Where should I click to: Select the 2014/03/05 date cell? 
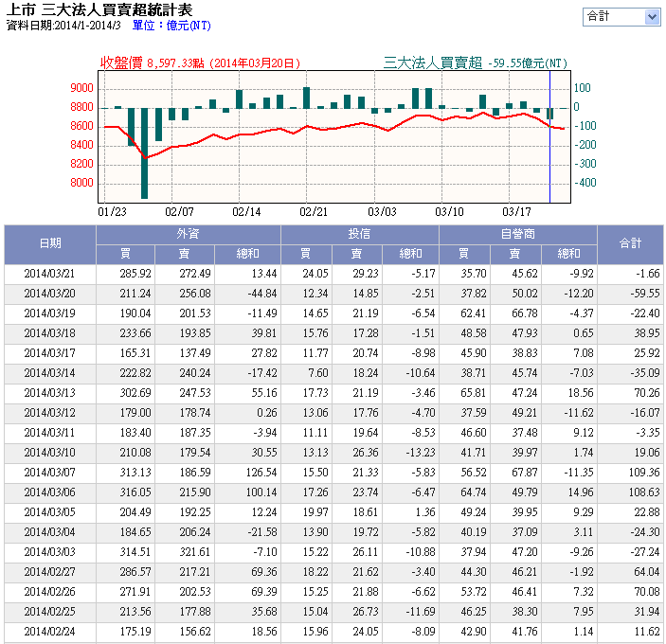coord(49,512)
